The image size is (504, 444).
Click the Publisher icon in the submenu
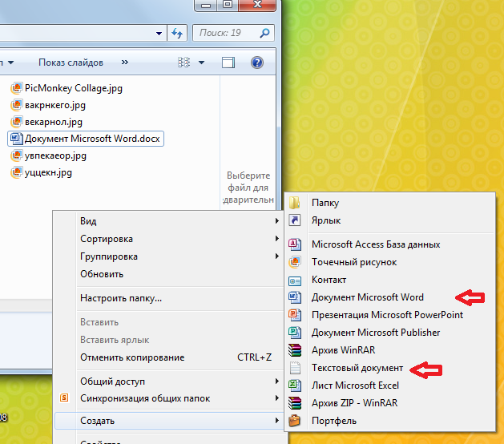click(295, 333)
